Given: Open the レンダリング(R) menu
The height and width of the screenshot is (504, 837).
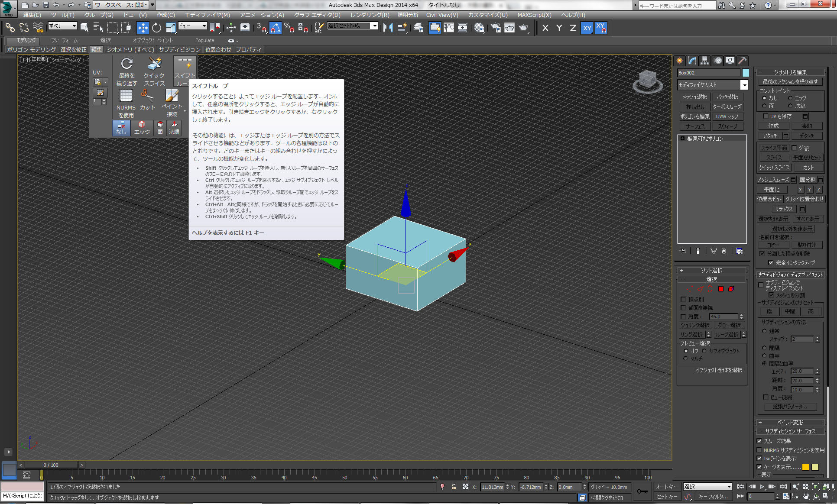Looking at the screenshot, I should [x=370, y=15].
